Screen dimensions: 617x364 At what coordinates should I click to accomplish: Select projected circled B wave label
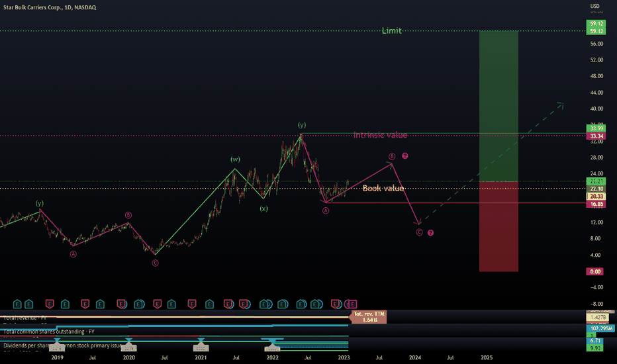point(392,156)
